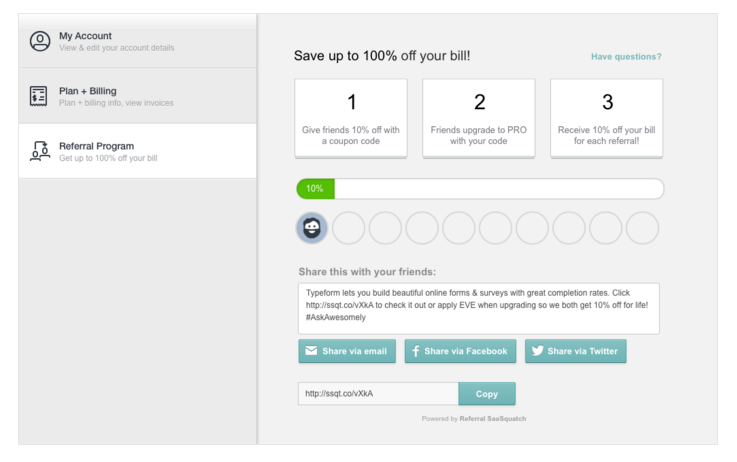Click the My Account profile icon
The height and width of the screenshot is (462, 737).
tap(40, 41)
